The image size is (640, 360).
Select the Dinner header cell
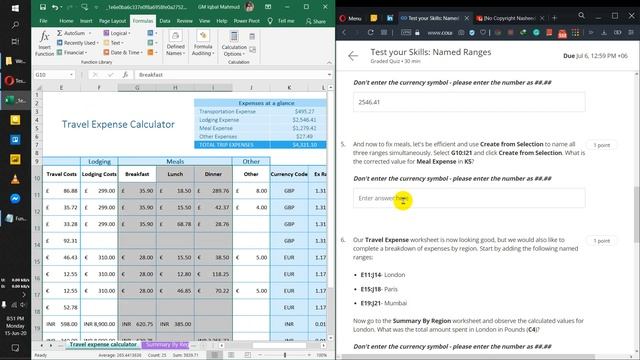(x=213, y=174)
